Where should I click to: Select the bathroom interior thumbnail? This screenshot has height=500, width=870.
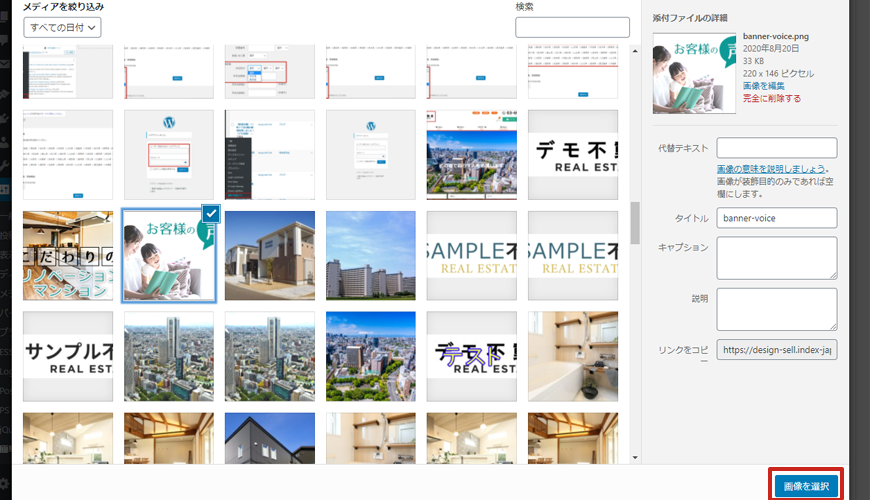click(x=573, y=356)
